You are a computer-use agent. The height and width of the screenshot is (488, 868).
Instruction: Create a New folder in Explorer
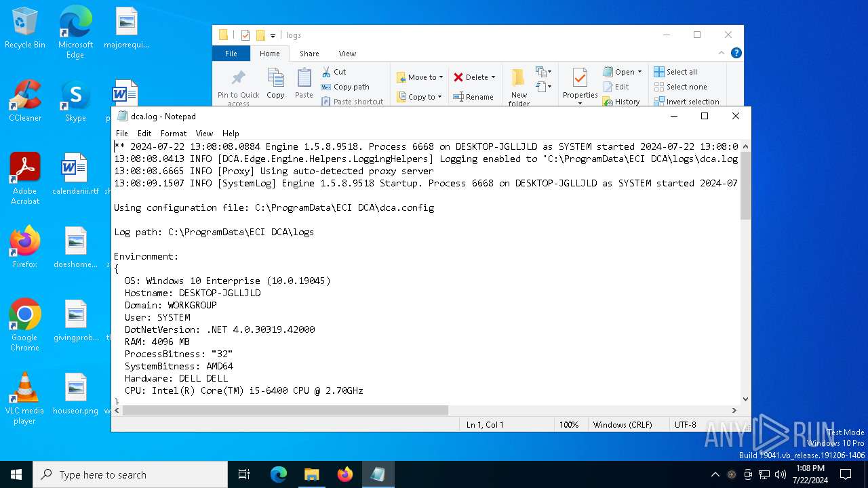[x=519, y=87]
